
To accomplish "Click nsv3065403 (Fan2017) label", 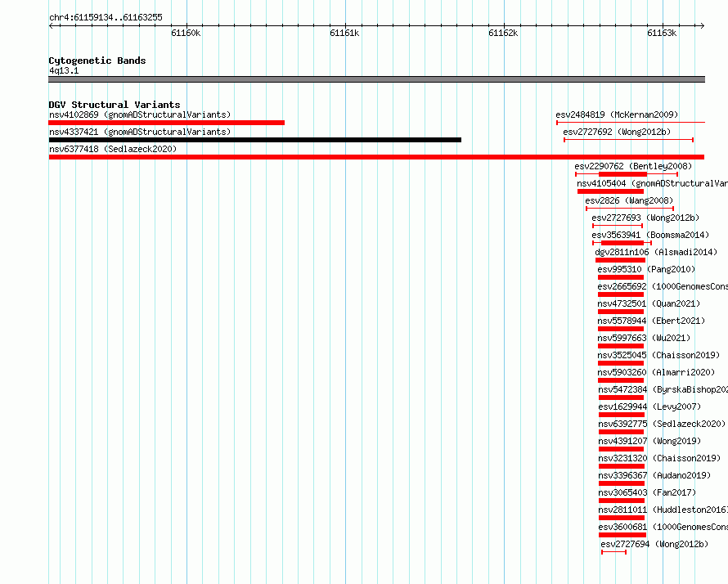I will pos(647,492).
